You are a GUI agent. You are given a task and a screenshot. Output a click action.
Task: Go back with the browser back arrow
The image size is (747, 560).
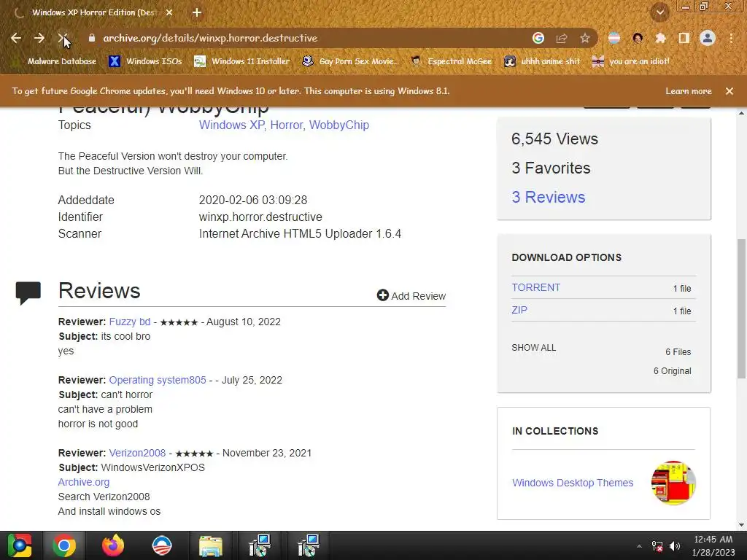pyautogui.click(x=16, y=38)
